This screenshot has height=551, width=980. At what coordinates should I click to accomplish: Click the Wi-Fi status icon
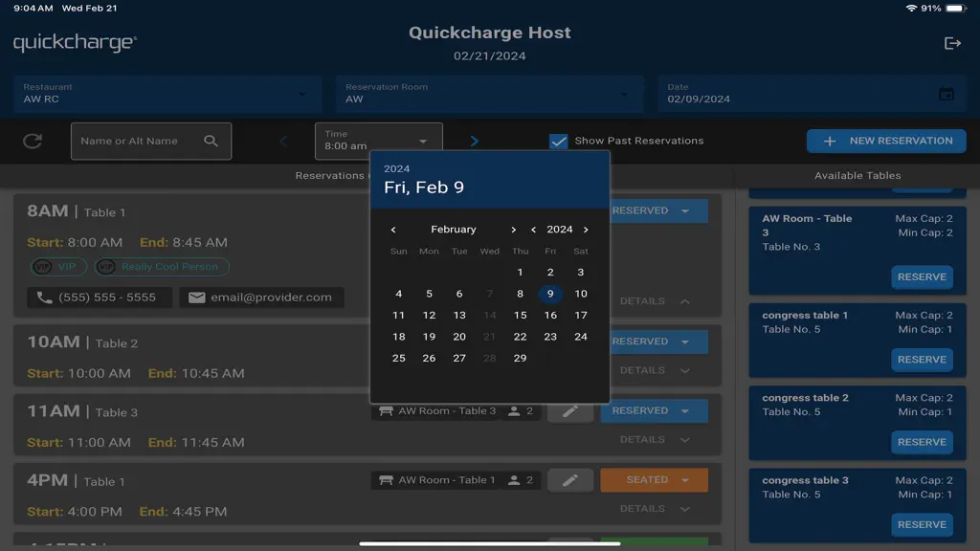911,8
